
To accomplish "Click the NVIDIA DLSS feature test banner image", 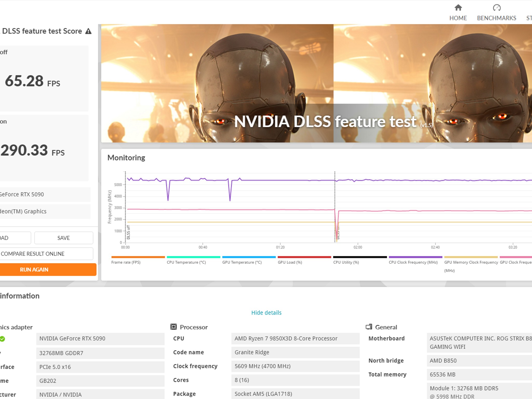I will (x=316, y=83).
